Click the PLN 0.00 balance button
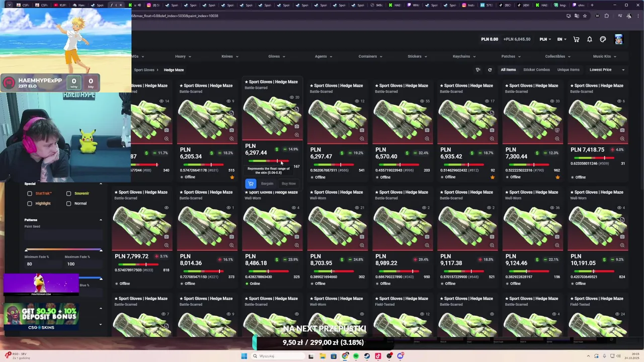 coord(490,39)
